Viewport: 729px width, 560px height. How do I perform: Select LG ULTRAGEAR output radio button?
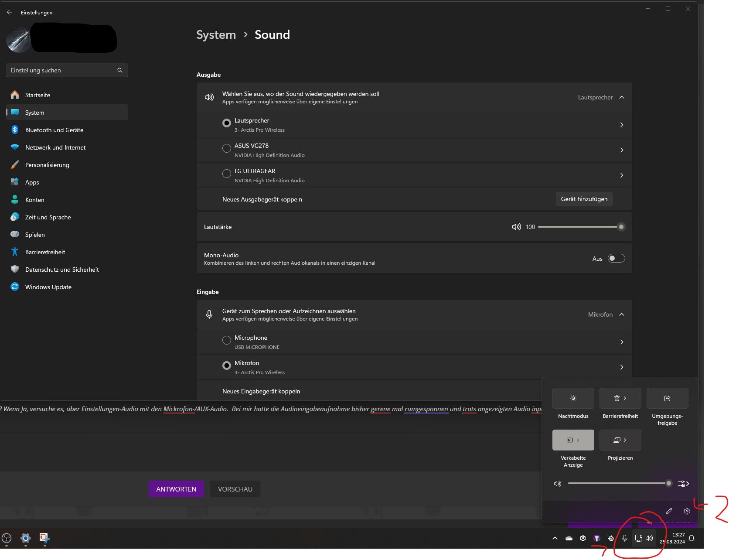pos(227,174)
